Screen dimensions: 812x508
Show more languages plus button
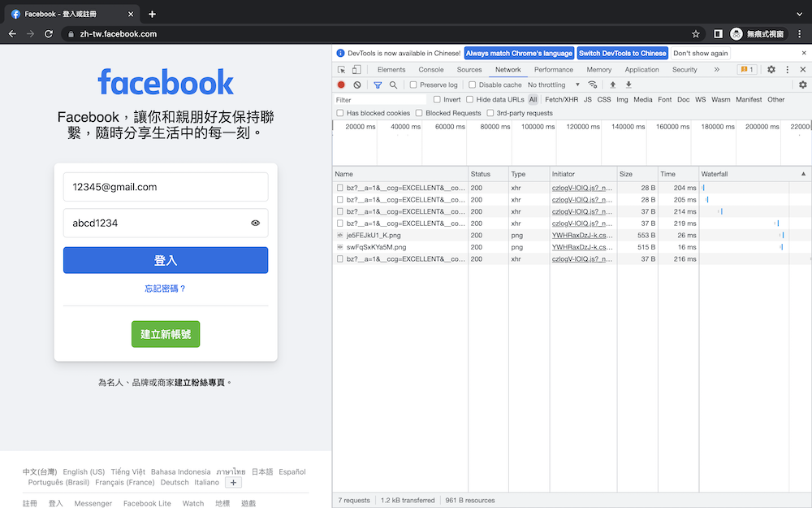click(234, 483)
